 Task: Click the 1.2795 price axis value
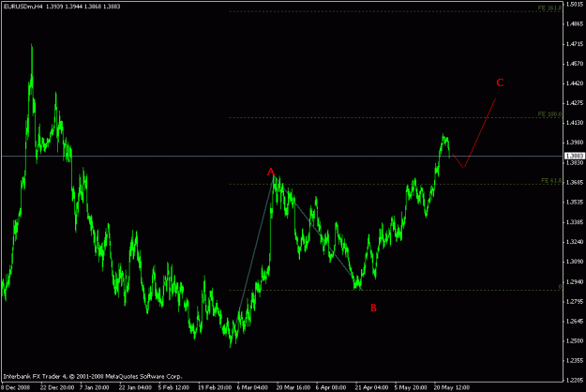coord(575,301)
